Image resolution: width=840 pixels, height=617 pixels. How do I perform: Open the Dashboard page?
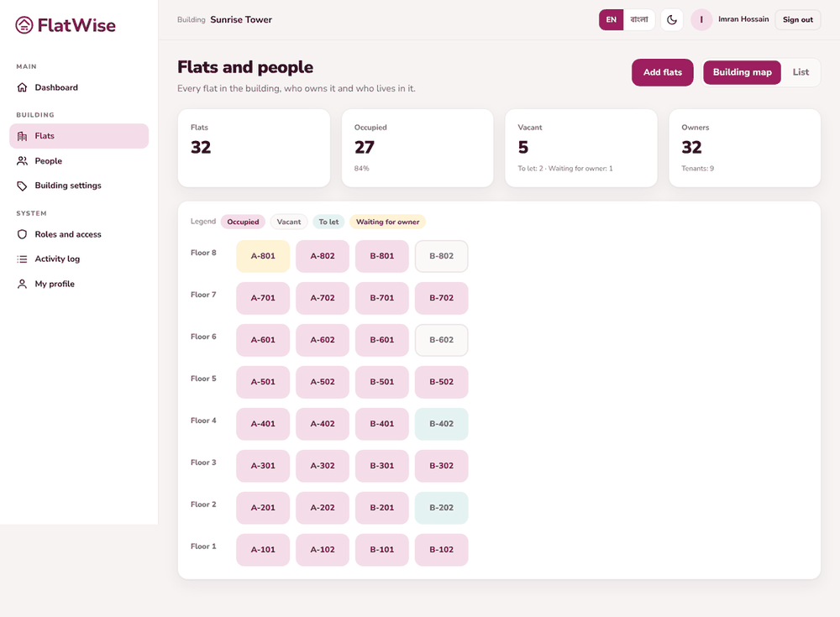[79, 87]
